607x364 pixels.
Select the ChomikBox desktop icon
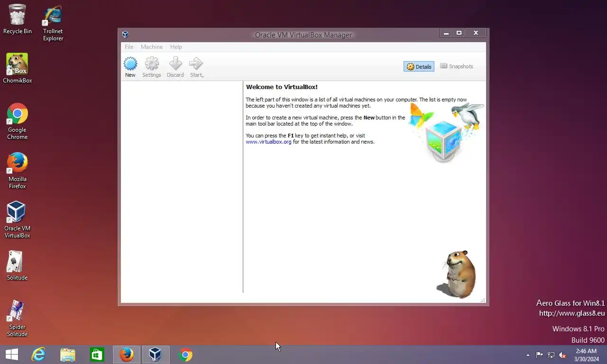click(x=18, y=68)
